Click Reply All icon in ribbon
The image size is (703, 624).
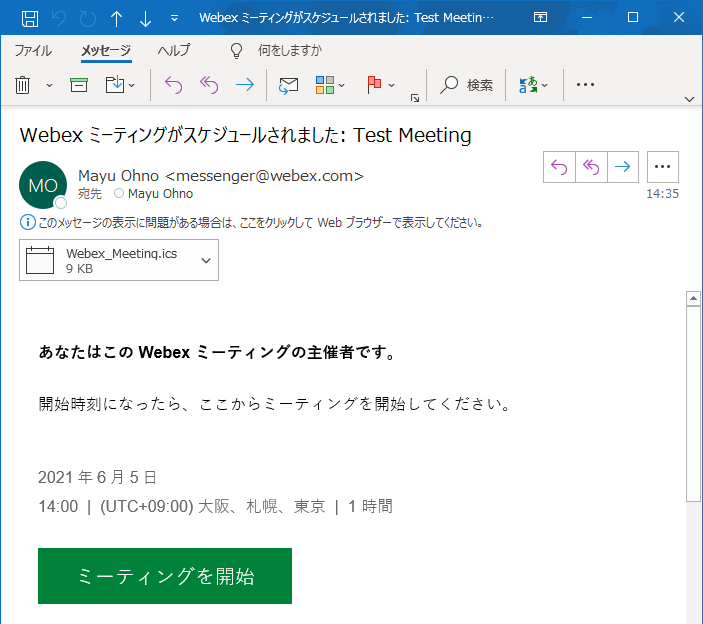[x=209, y=85]
